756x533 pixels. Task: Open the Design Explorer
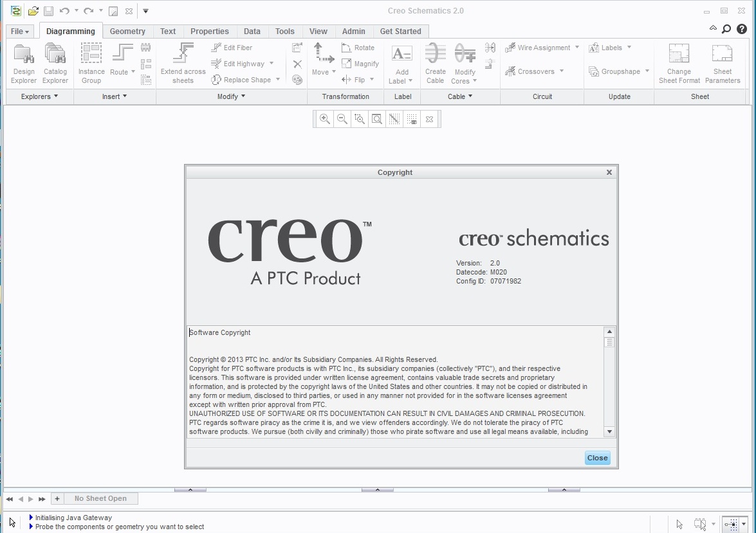click(x=24, y=63)
